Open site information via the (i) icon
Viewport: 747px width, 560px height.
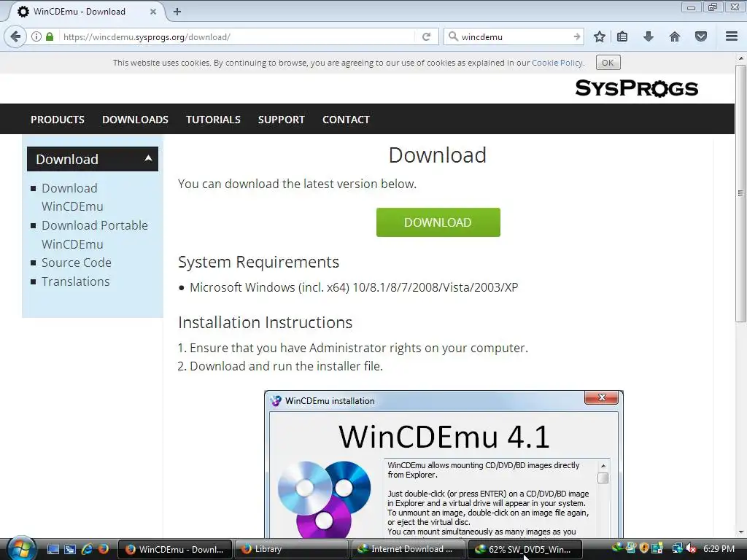(x=36, y=36)
